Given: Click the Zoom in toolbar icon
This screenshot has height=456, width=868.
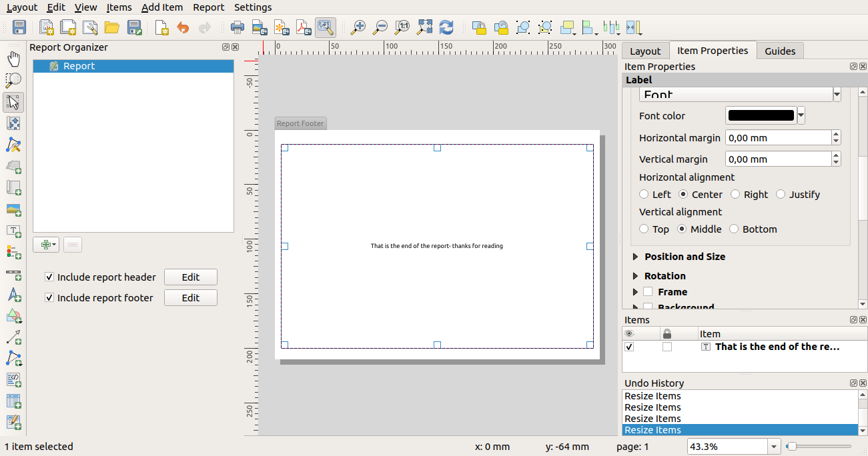Looking at the screenshot, I should pos(358,27).
